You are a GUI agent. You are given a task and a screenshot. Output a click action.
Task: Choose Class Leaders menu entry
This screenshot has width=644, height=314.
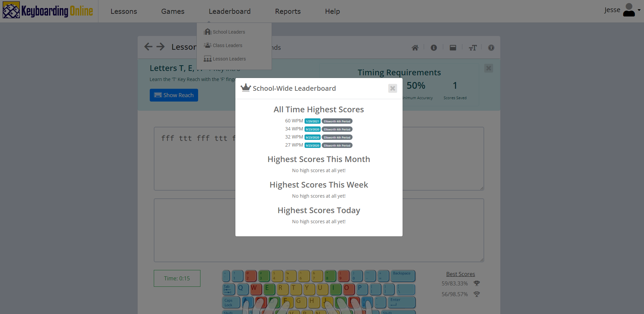pyautogui.click(x=227, y=45)
